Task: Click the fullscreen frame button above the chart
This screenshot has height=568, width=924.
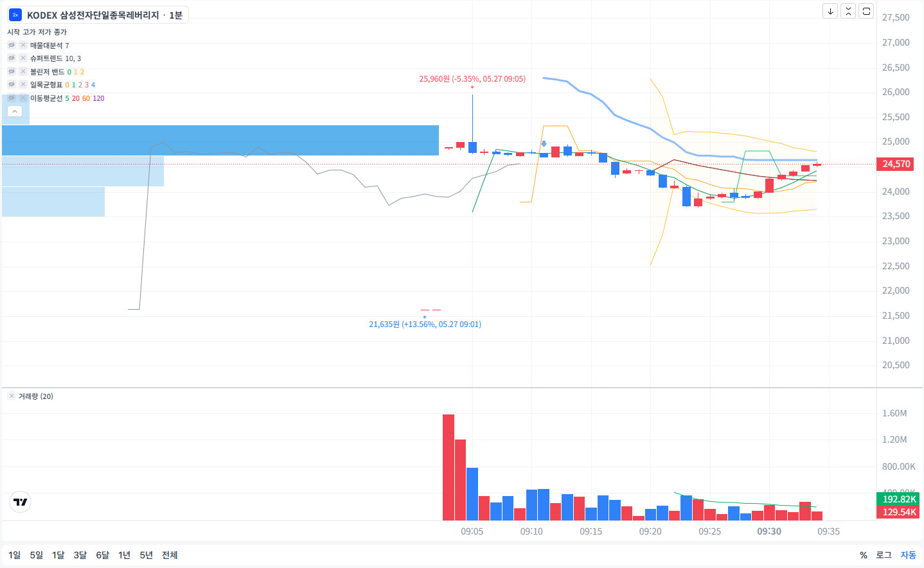Action: (866, 11)
